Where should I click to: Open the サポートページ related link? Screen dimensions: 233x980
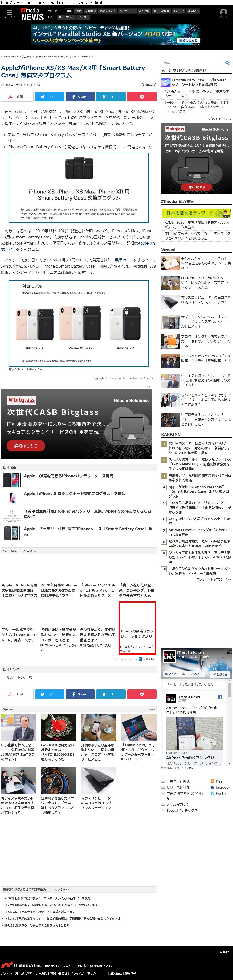coord(19,678)
